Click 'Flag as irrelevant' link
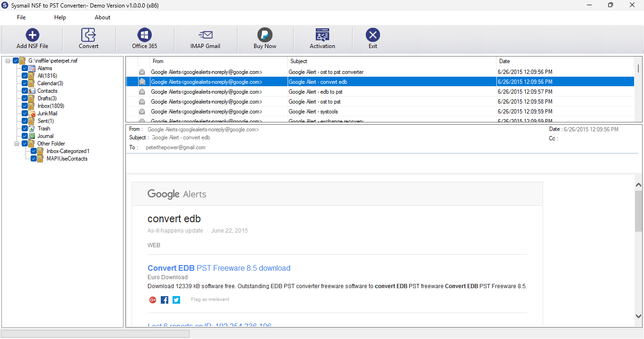The image size is (644, 339). coord(210,299)
